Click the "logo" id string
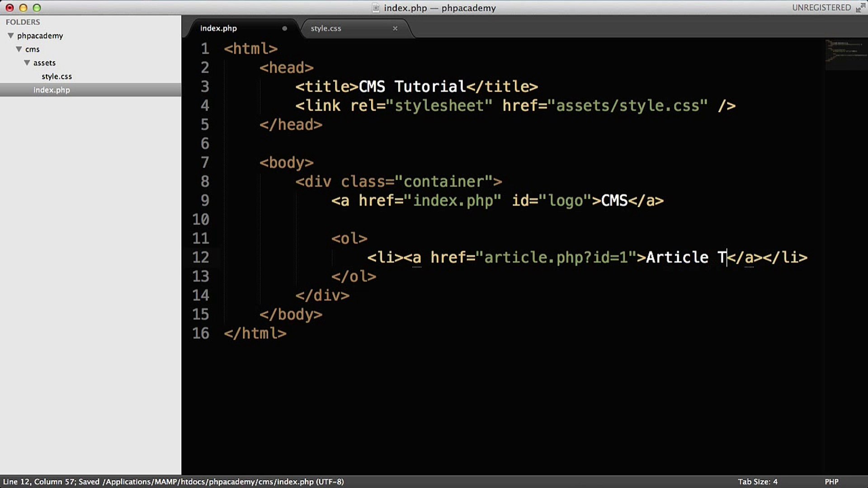The height and width of the screenshot is (488, 868). [565, 200]
